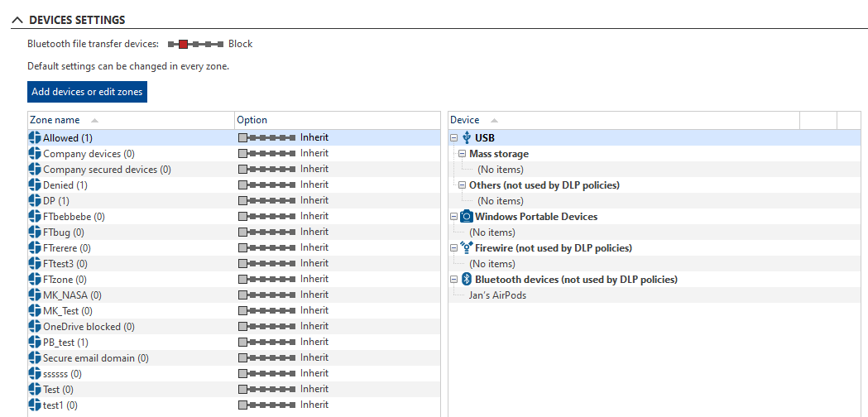Click Add devices or edit zones button
Image resolution: width=868 pixels, height=417 pixels.
click(88, 92)
